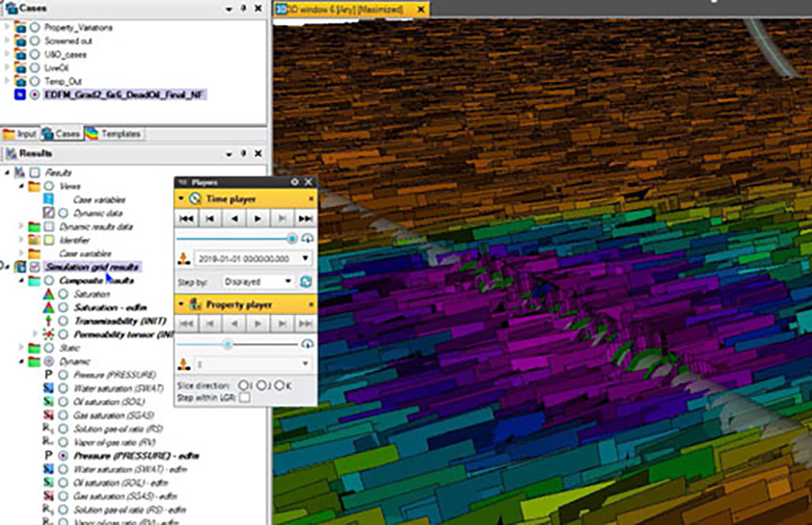Collapse the Dynamic folder in Results tree
The width and height of the screenshot is (812, 525).
(x=22, y=361)
